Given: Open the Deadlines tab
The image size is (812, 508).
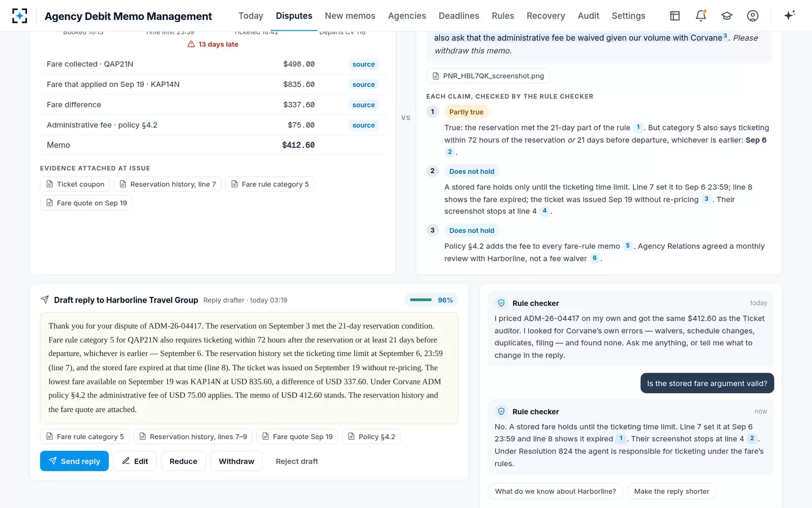Looking at the screenshot, I should [459, 16].
